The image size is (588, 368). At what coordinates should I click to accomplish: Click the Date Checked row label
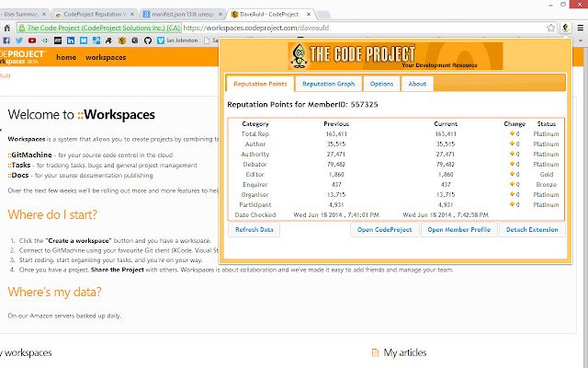click(255, 215)
